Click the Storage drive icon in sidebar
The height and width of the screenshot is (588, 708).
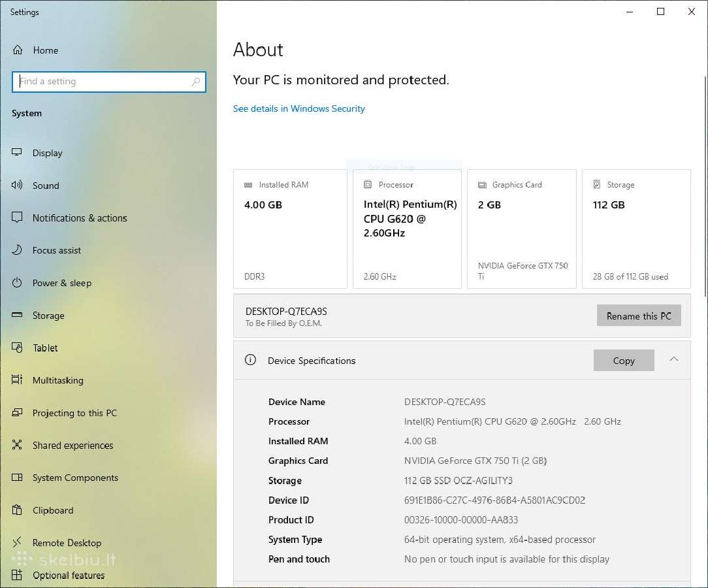coord(17,315)
